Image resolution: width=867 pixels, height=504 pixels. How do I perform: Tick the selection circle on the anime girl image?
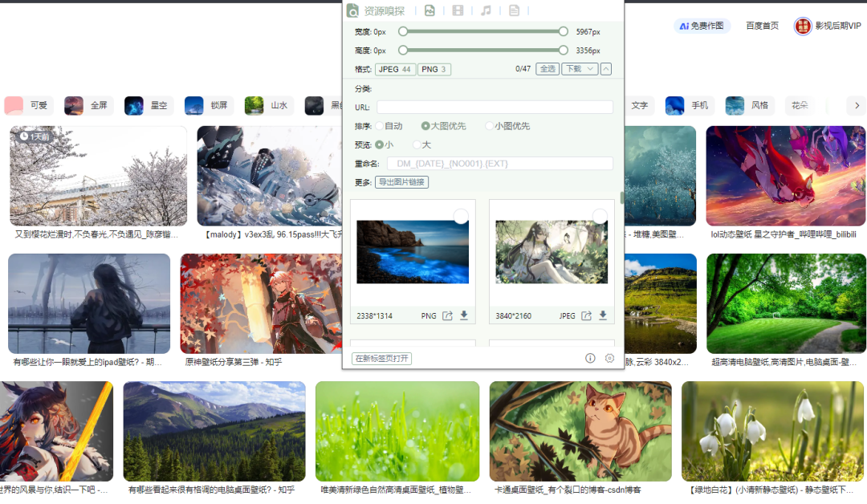(600, 215)
